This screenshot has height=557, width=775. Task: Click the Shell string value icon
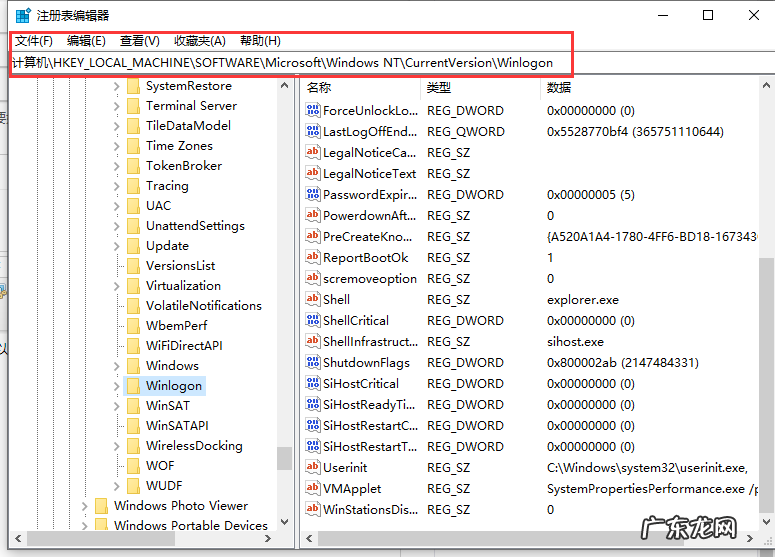313,299
